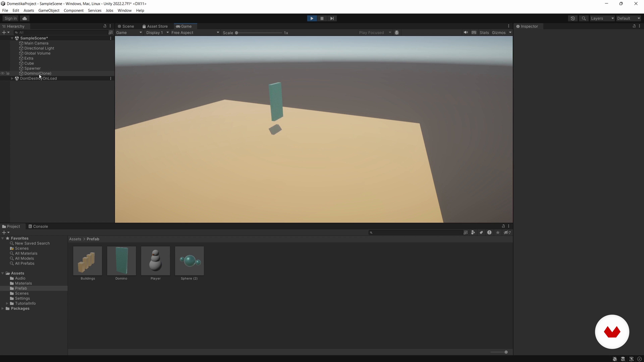Open the Display 1 dropdown
The height and width of the screenshot is (362, 644).
(x=157, y=33)
